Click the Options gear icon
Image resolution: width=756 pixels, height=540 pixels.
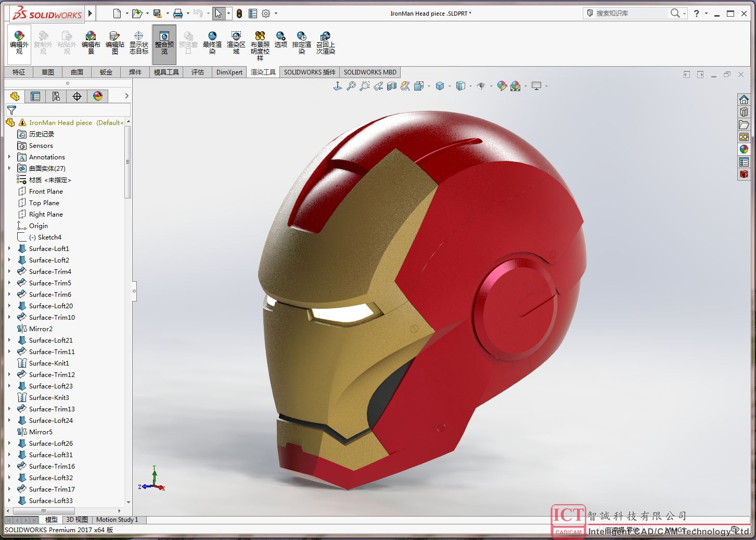(266, 14)
